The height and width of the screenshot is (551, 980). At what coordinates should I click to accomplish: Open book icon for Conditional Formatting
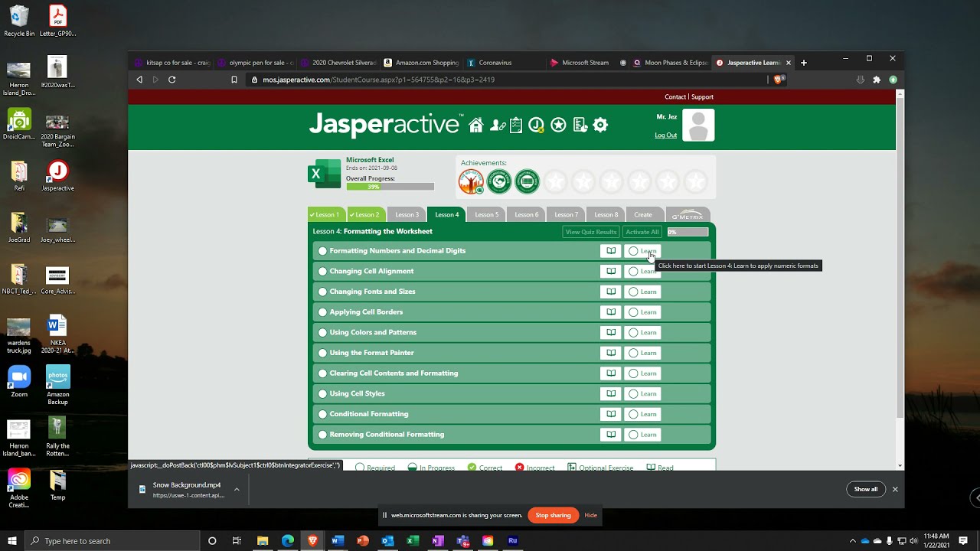(x=611, y=414)
